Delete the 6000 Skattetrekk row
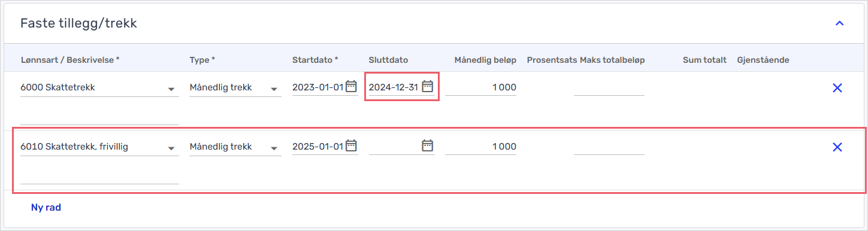This screenshot has width=868, height=231. pos(837,88)
